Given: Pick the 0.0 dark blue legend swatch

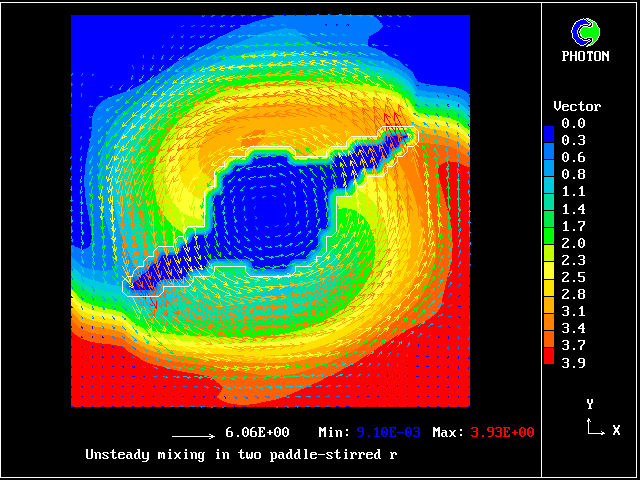Looking at the screenshot, I should [x=548, y=123].
